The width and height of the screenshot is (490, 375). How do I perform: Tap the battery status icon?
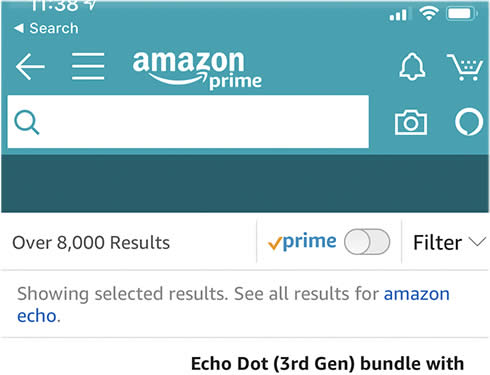tap(462, 14)
